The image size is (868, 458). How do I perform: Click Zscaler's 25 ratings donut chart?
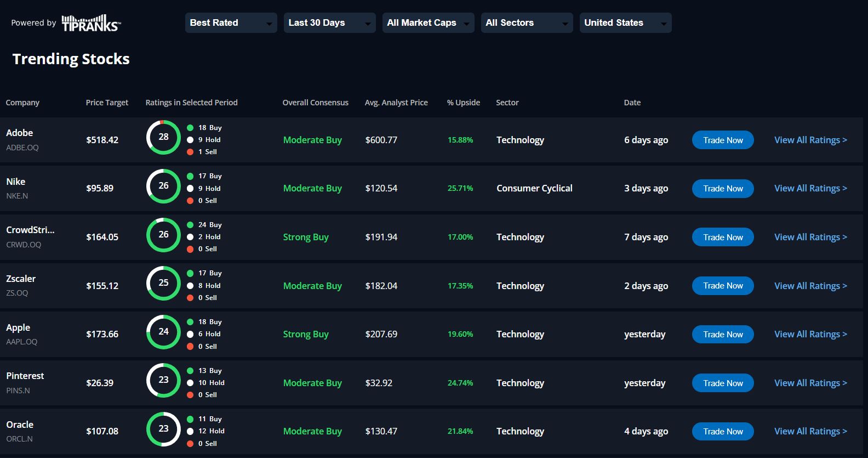[163, 283]
